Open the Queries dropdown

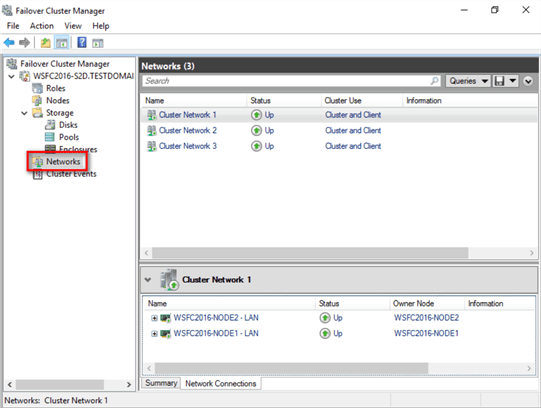coord(468,81)
